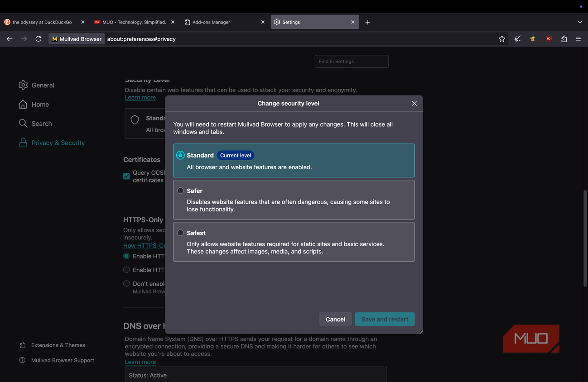Open a new tab with the plus button
588x382 pixels.
tap(368, 22)
